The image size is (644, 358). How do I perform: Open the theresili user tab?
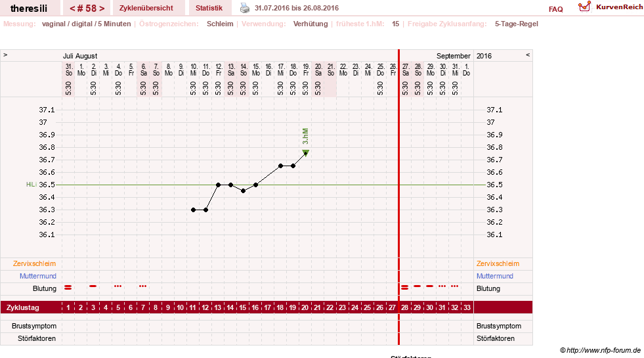click(29, 9)
